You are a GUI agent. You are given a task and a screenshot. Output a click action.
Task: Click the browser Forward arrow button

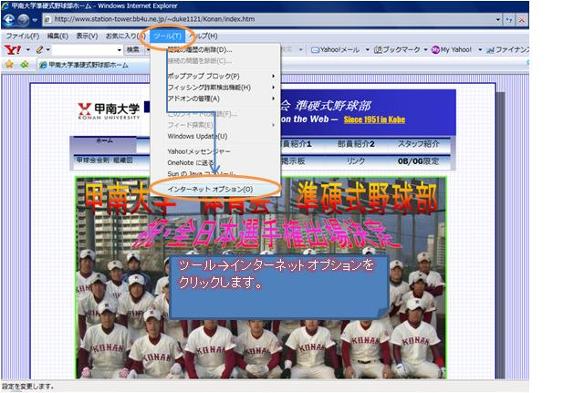click(23, 20)
